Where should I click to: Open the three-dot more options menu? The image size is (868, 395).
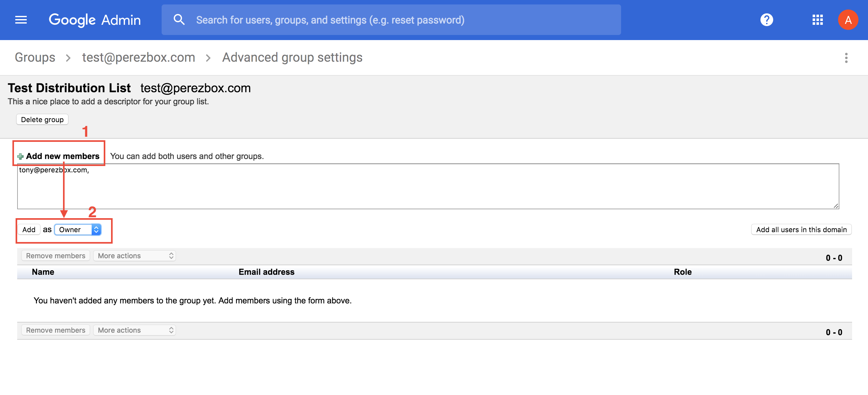(846, 58)
